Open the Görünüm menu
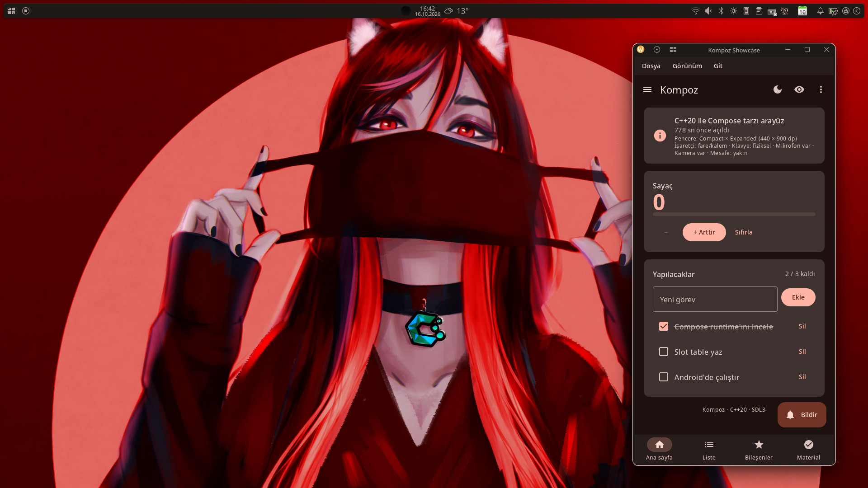The width and height of the screenshot is (868, 488). click(x=687, y=66)
